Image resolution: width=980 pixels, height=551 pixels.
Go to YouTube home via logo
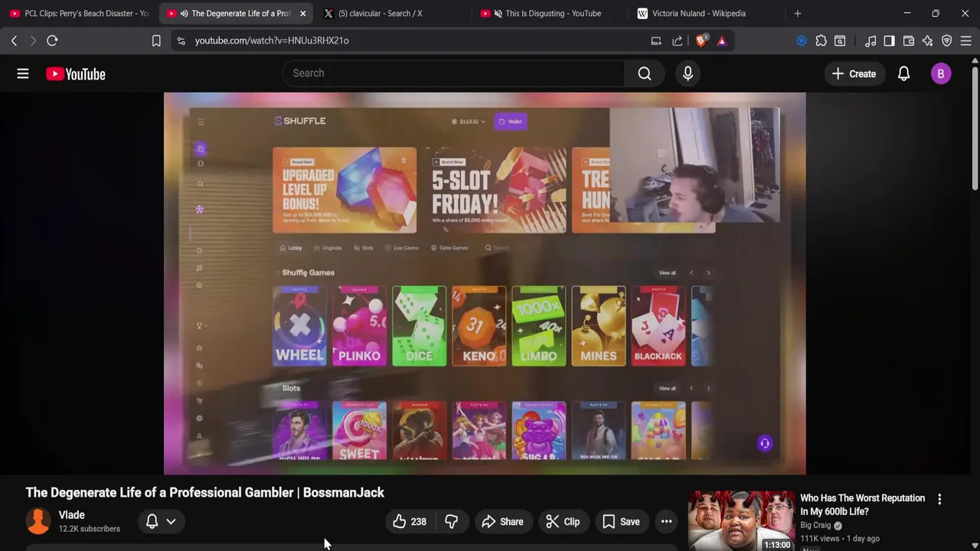pos(76,74)
